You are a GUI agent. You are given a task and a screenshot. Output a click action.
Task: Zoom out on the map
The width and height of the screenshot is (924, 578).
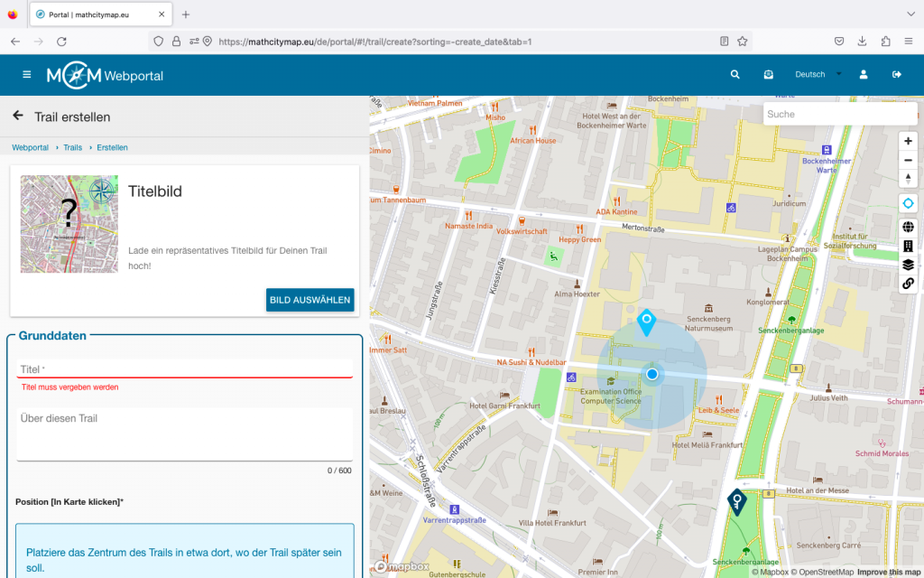[x=908, y=160]
